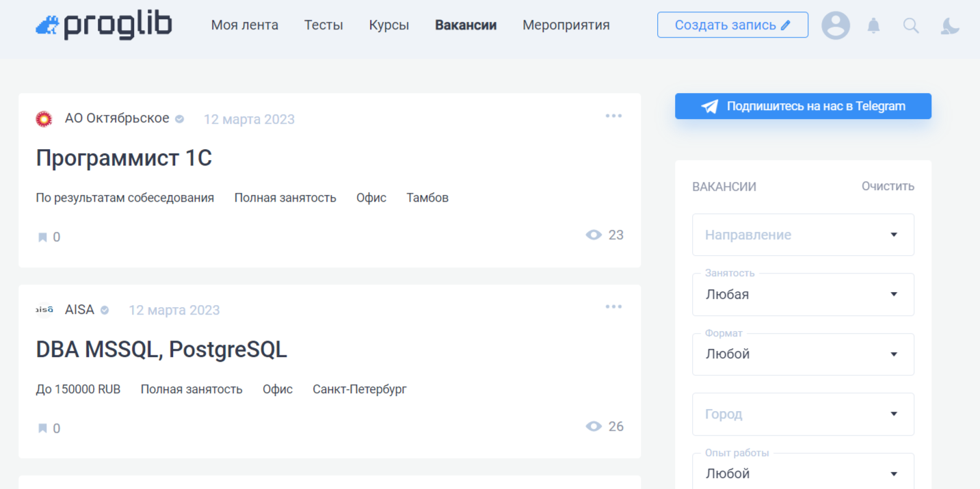Open the Мероприятия section
This screenshot has width=980, height=489.
point(566,25)
